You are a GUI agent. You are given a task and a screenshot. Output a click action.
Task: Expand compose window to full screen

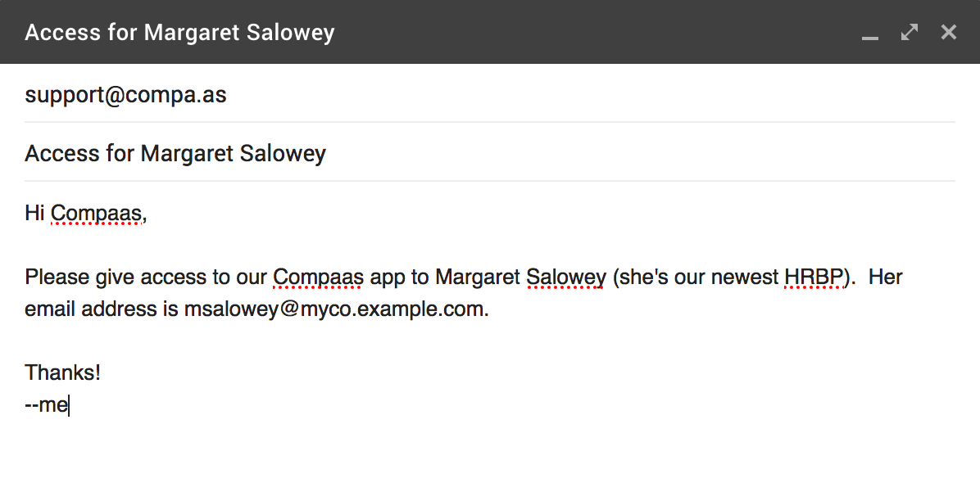910,32
